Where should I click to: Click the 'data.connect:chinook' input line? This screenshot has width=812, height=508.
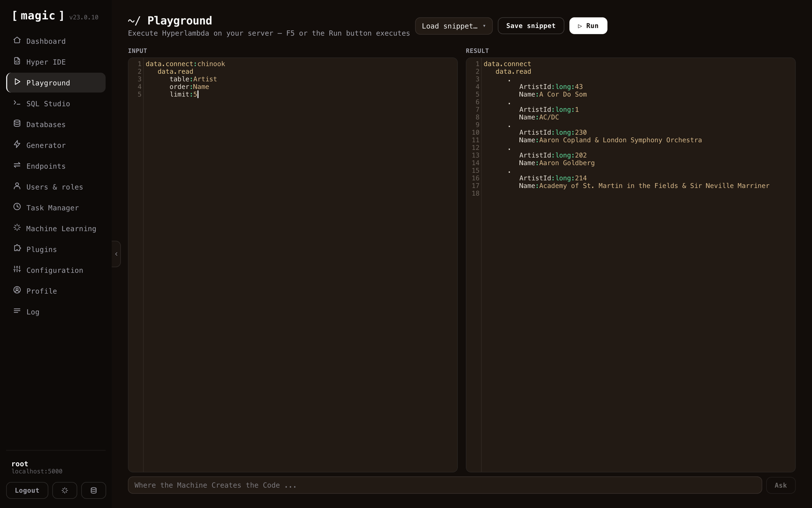185,64
